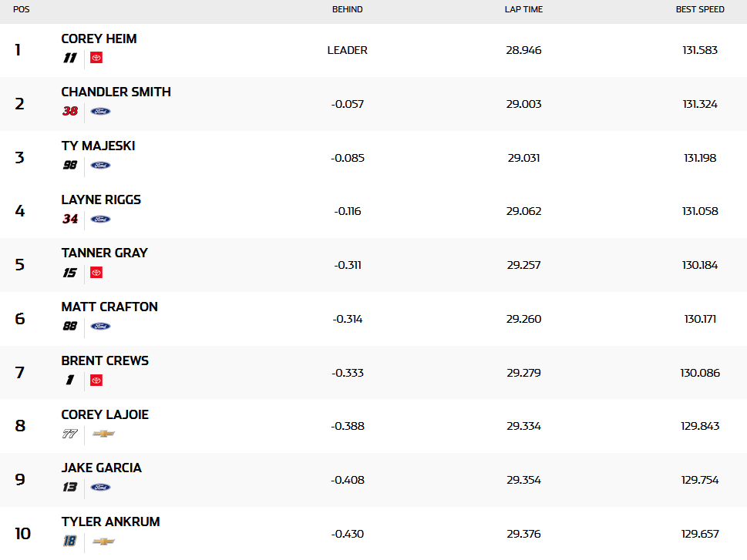Click the number 98 car badge
Viewport: 747px width, 560px height.
70,165
